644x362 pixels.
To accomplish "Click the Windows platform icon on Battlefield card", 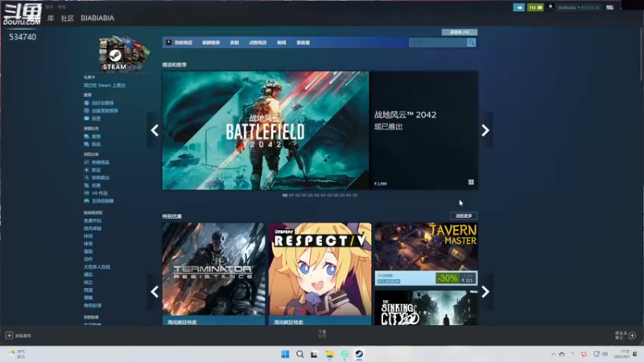I will [x=471, y=183].
